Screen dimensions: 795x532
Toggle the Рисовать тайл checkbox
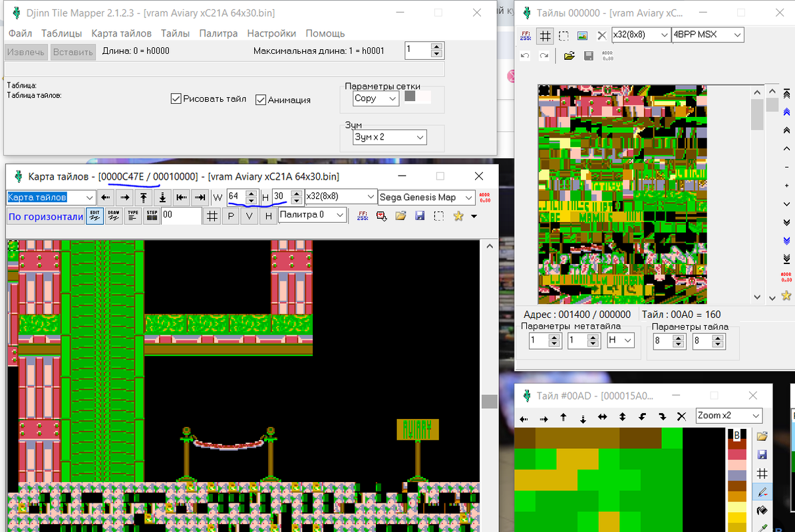coord(176,99)
